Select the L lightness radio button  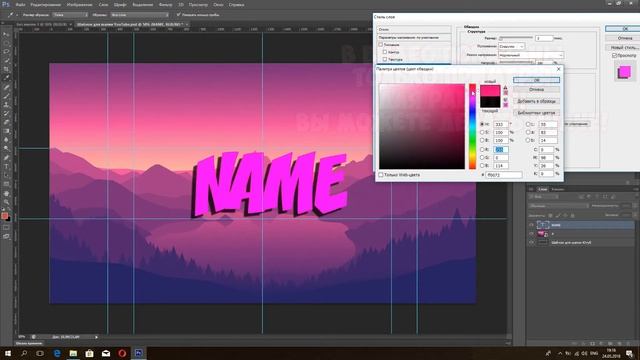(x=528, y=124)
